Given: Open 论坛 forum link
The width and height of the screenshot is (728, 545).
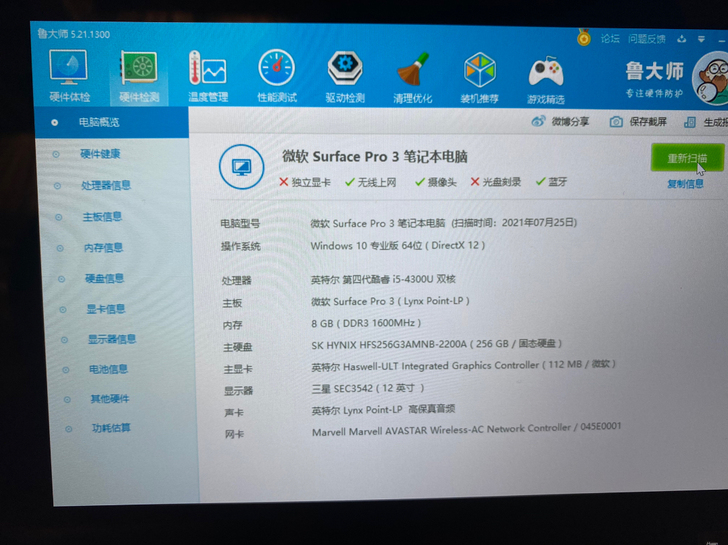Looking at the screenshot, I should (x=610, y=39).
